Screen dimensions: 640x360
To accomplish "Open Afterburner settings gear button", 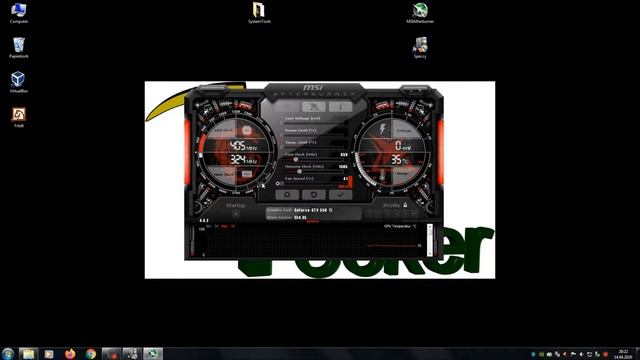I will (287, 195).
